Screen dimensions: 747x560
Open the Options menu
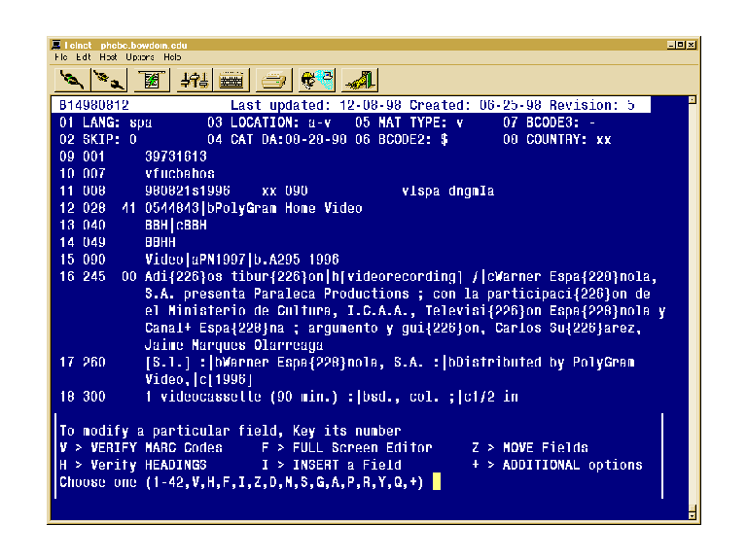(140, 57)
